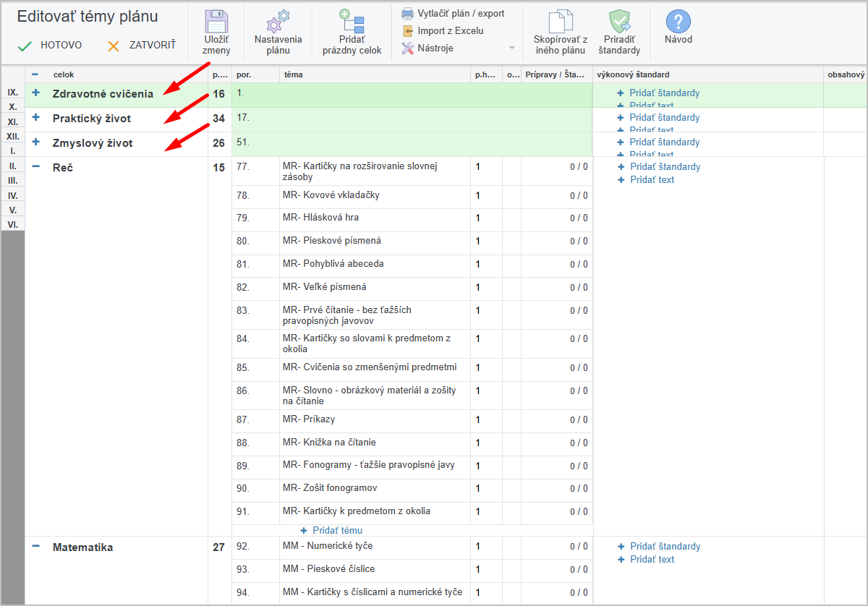Expand the Praktický život section

[x=36, y=117]
